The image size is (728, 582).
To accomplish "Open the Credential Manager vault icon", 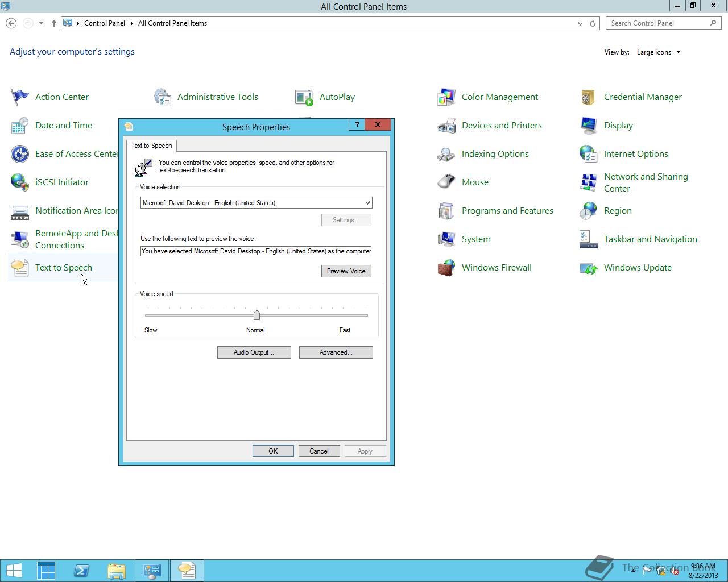I will pos(589,97).
